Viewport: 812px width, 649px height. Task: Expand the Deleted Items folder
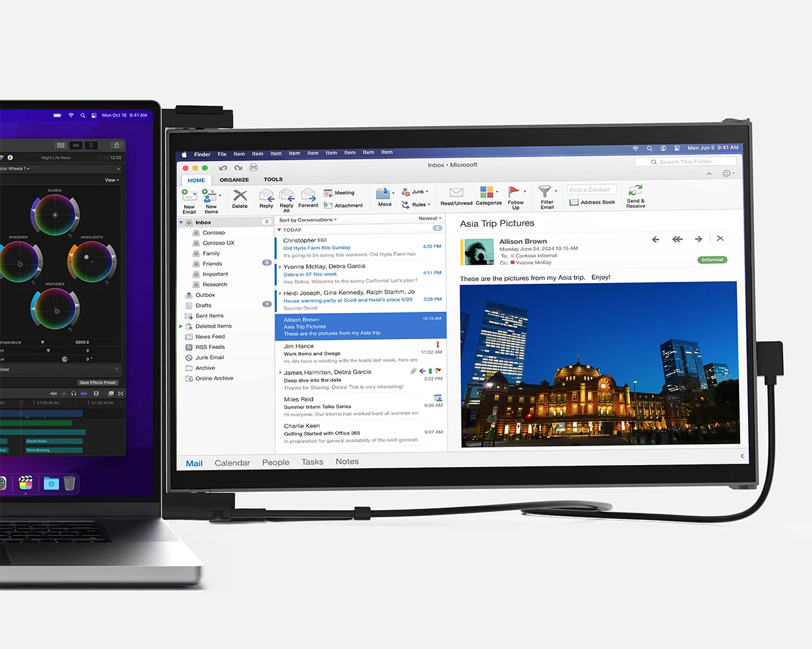coord(181,326)
